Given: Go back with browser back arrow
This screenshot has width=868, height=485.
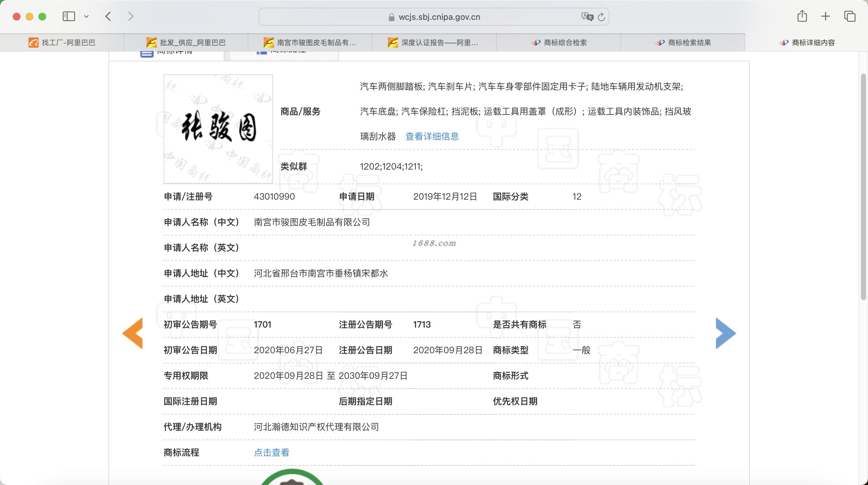Looking at the screenshot, I should pyautogui.click(x=108, y=16).
